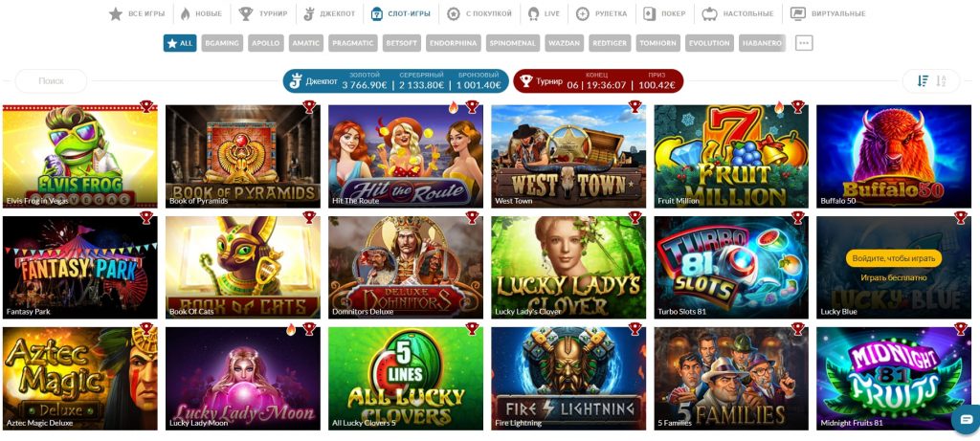Screen dimensions: 980x441
Task: Click the flame icon on Hit The Route tile
Action: tap(453, 107)
